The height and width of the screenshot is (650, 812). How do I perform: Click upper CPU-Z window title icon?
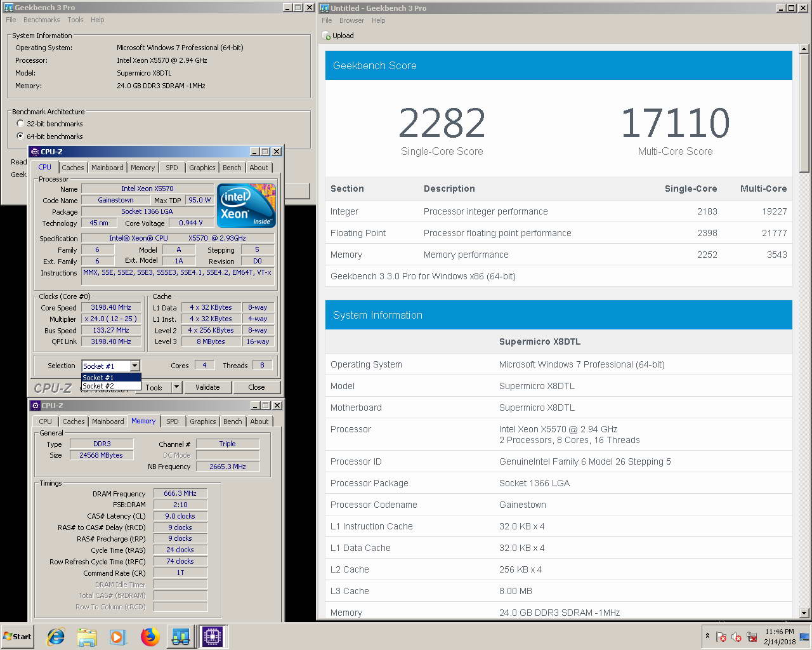pyautogui.click(x=35, y=152)
